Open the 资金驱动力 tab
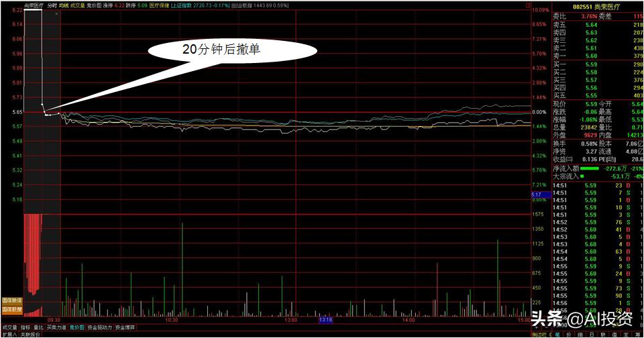Image resolution: width=644 pixels, height=338 pixels. coord(99,328)
